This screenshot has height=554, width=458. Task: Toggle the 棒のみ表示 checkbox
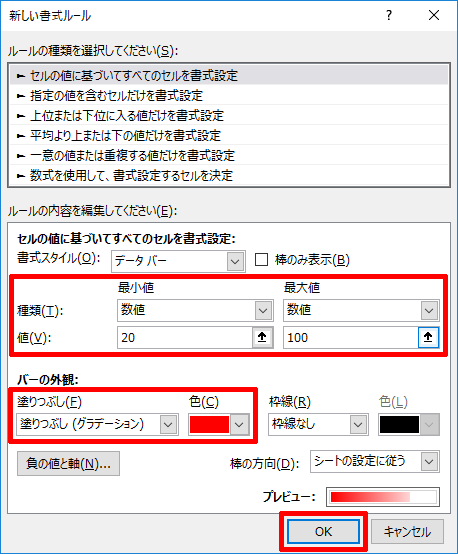(x=262, y=260)
